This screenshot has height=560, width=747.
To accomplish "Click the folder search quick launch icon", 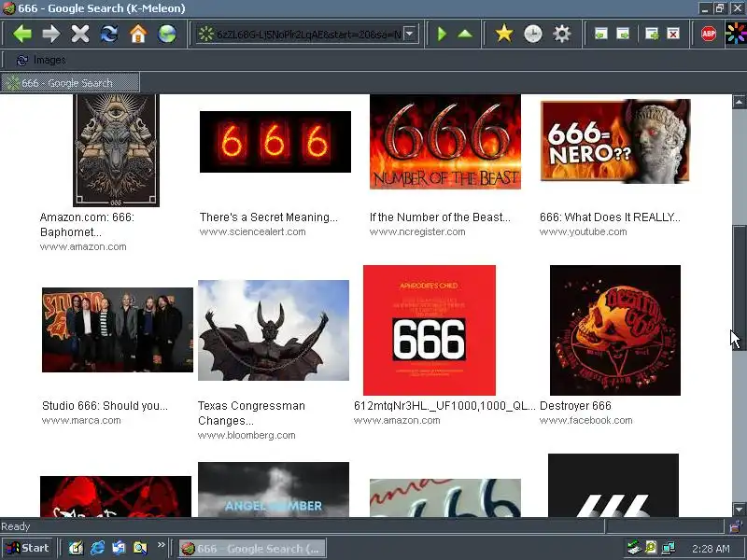I will point(140,548).
